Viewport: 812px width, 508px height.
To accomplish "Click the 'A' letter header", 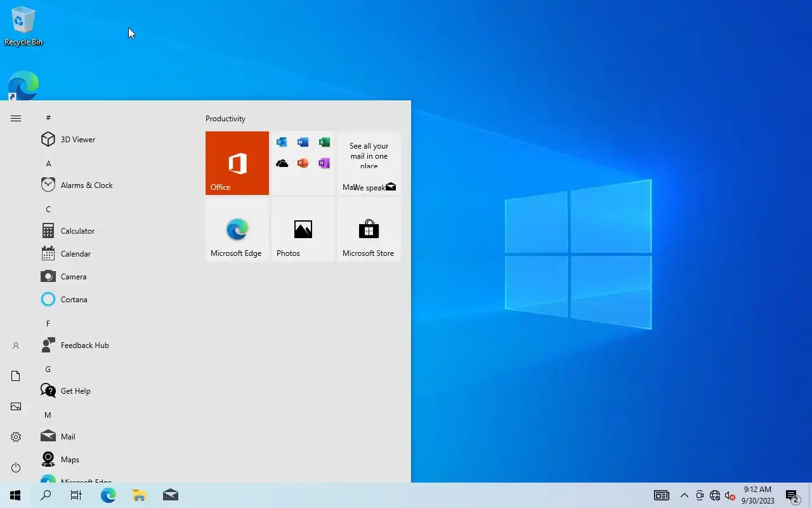I will pyautogui.click(x=48, y=163).
